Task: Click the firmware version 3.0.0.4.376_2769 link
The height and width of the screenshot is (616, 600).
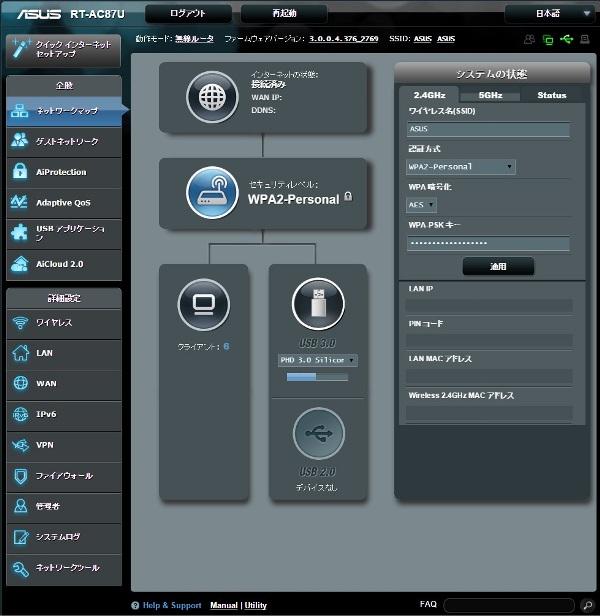Action: (343, 39)
